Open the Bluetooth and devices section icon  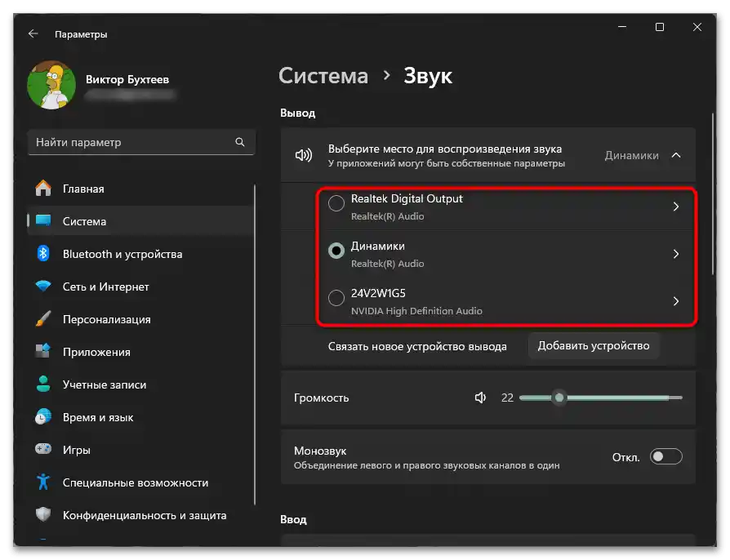42,254
